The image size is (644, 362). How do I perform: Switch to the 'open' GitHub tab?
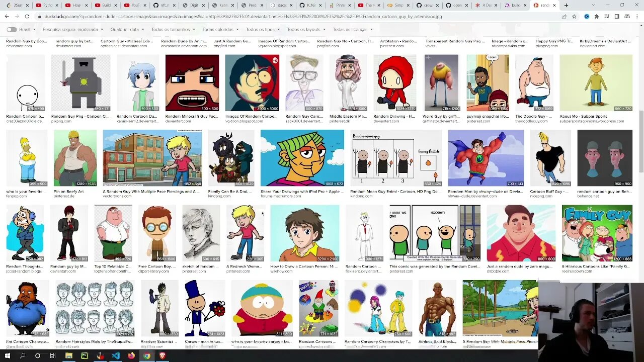[x=456, y=5]
